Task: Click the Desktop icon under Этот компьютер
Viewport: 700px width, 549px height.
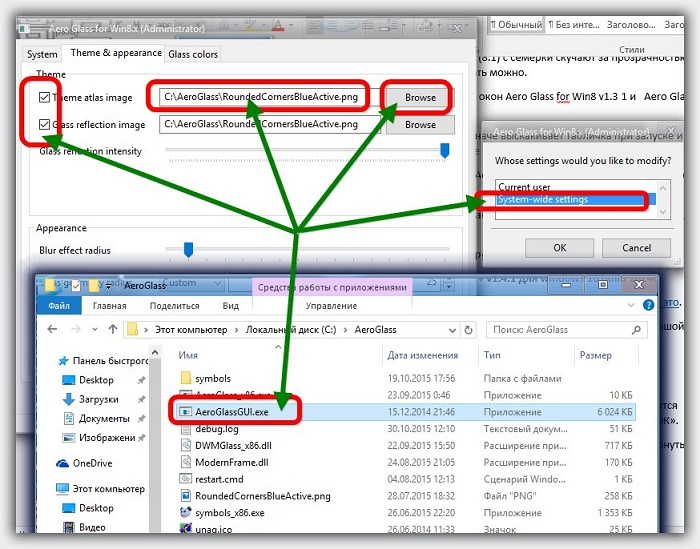Action: [68, 508]
